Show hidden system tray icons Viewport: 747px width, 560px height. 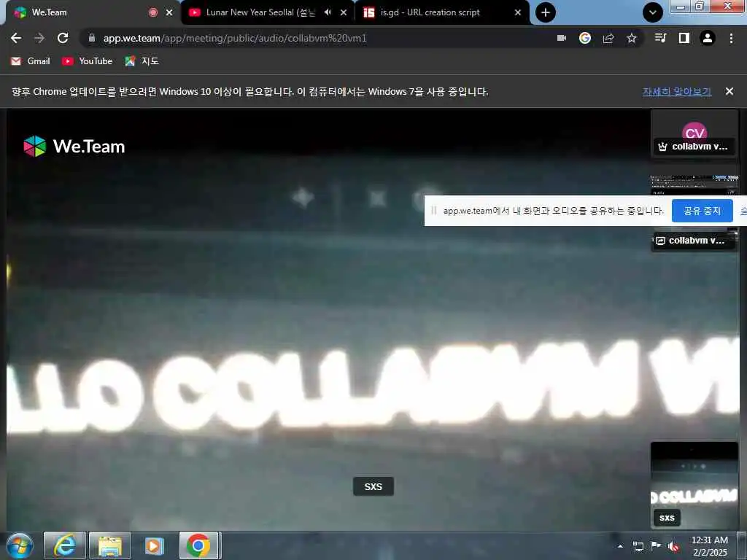[620, 546]
